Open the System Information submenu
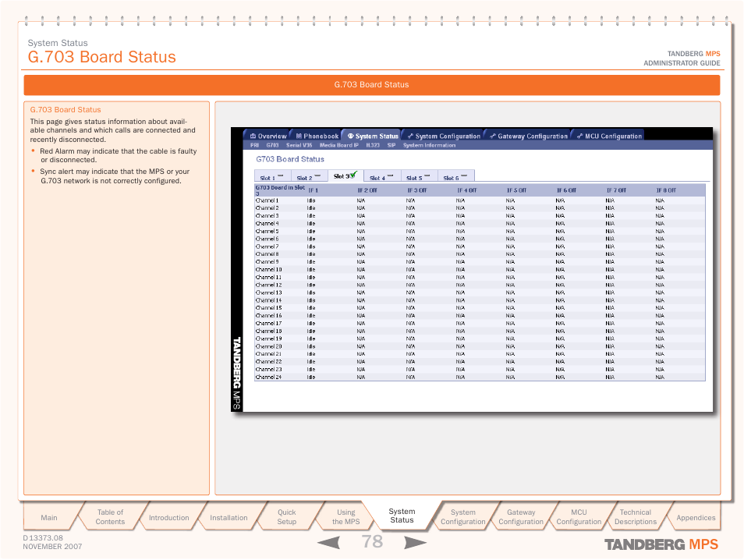This screenshot has height=560, width=744. tap(429, 145)
